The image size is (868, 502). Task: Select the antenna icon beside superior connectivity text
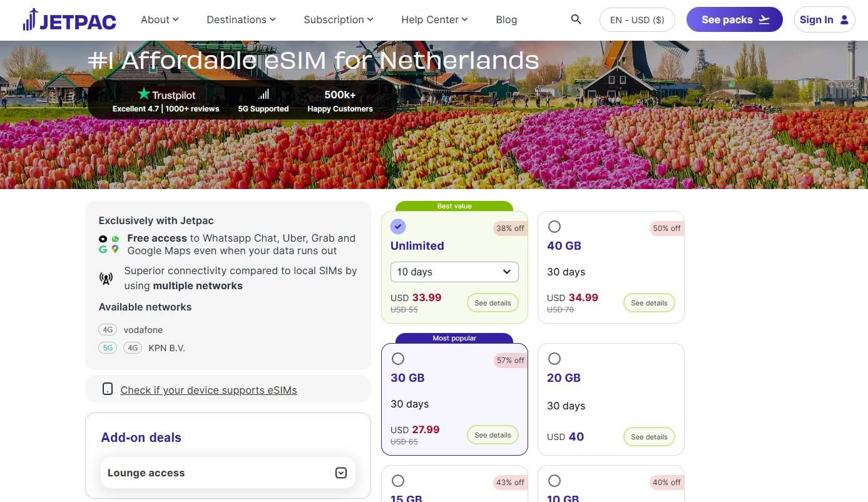(106, 278)
